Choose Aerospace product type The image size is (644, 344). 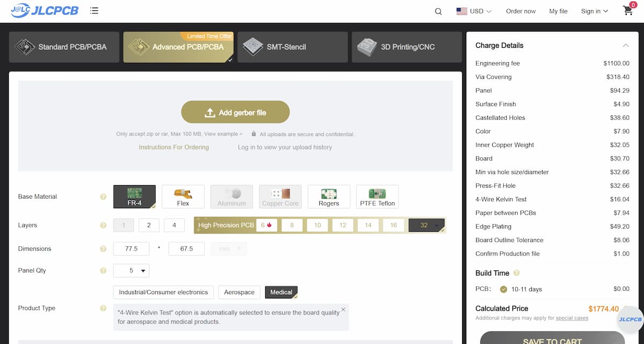[239, 292]
